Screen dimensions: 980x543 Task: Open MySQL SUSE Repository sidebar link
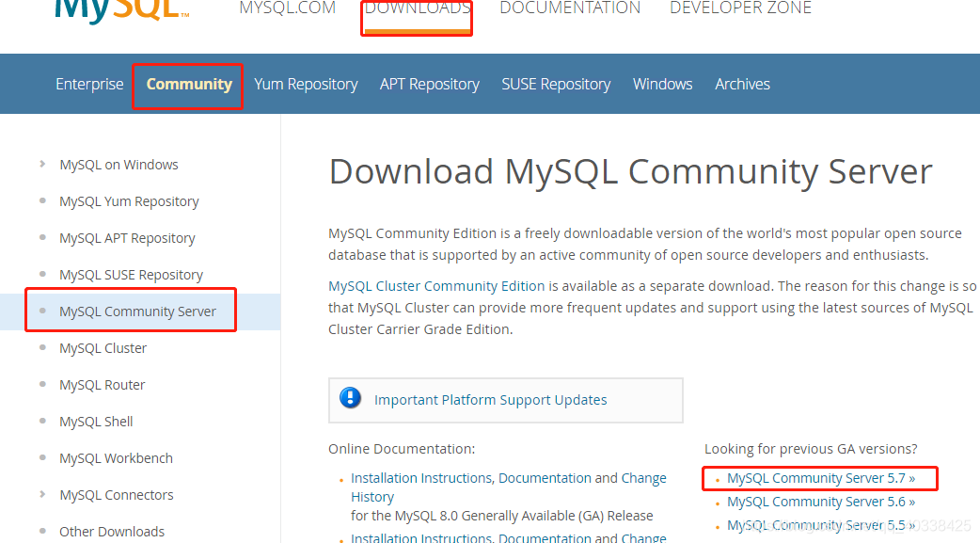(131, 275)
